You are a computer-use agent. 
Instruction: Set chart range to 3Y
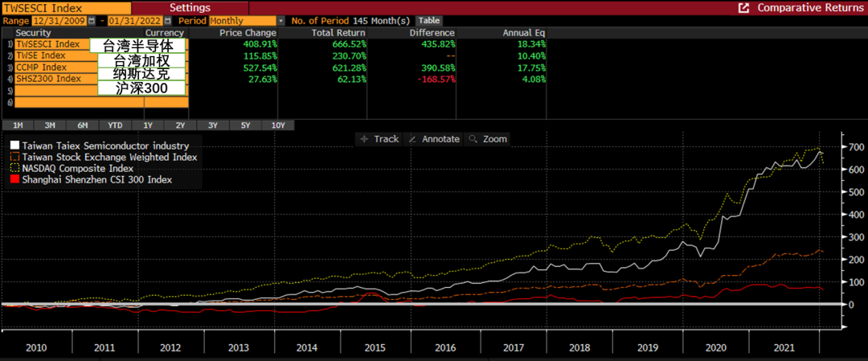[213, 125]
